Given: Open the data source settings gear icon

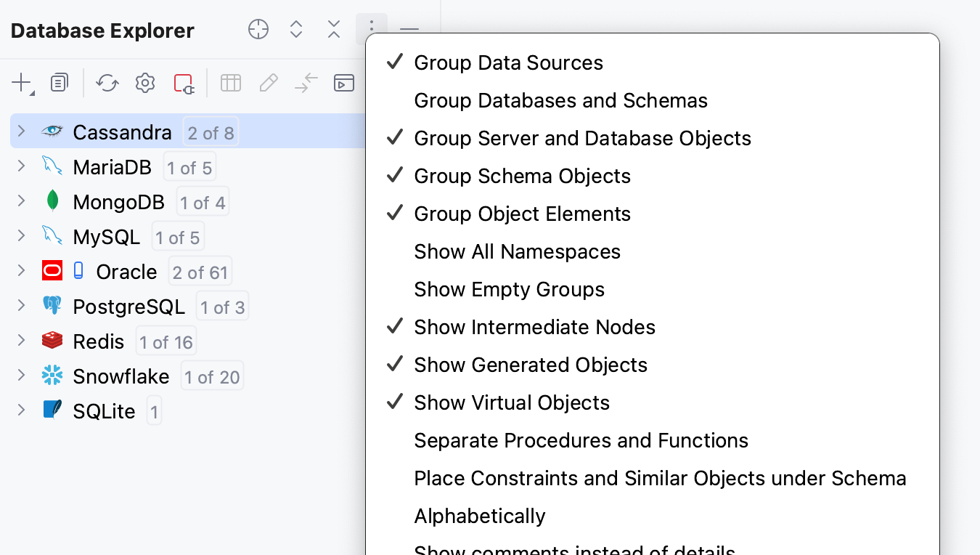Looking at the screenshot, I should tap(145, 83).
